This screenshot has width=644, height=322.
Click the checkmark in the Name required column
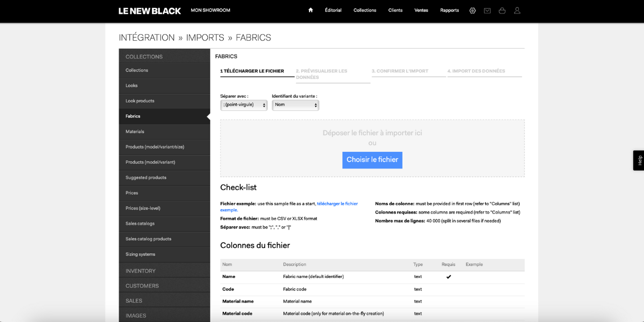449,276
